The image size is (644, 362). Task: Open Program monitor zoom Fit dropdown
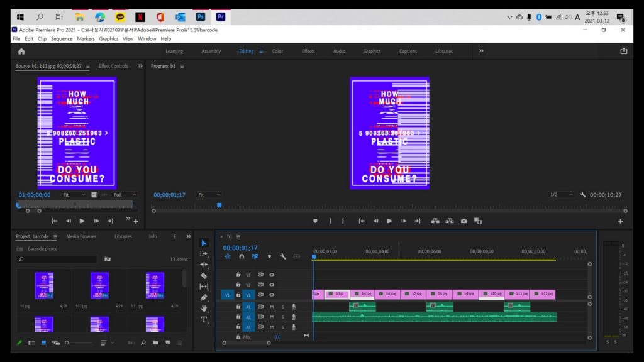[209, 195]
